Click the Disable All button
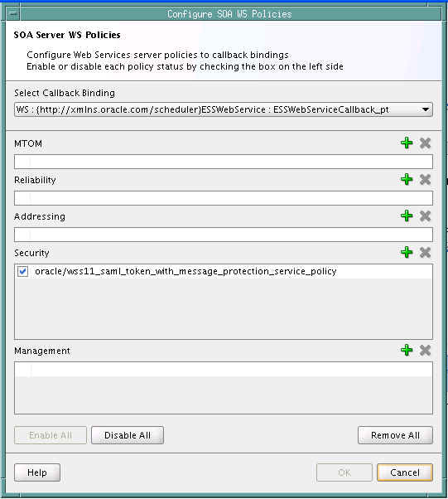448x499 pixels. pos(128,435)
